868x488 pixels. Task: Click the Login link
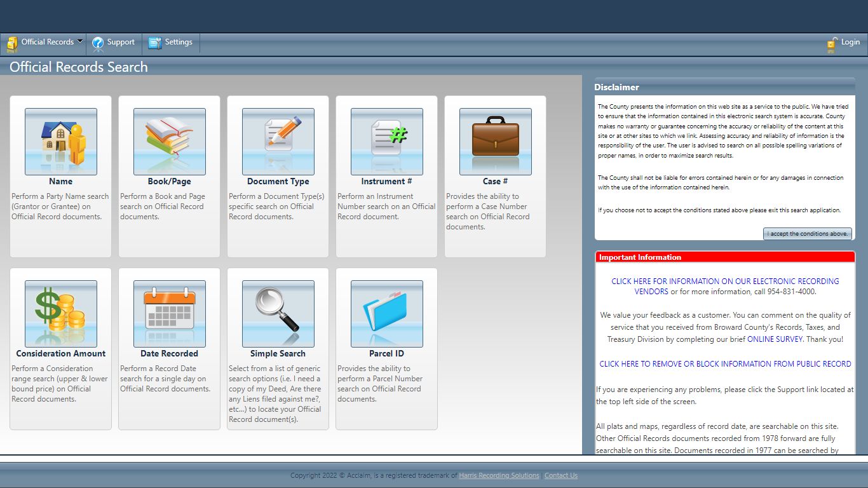coord(850,42)
